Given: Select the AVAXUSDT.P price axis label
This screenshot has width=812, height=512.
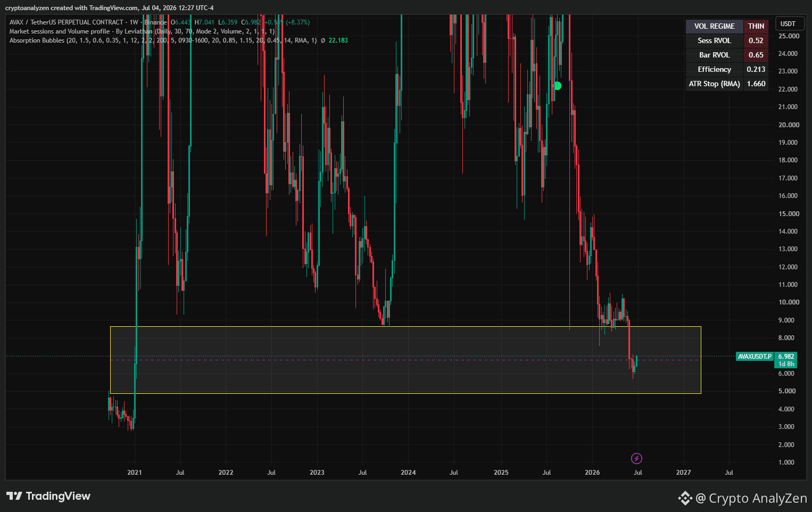Looking at the screenshot, I should click(x=755, y=357).
